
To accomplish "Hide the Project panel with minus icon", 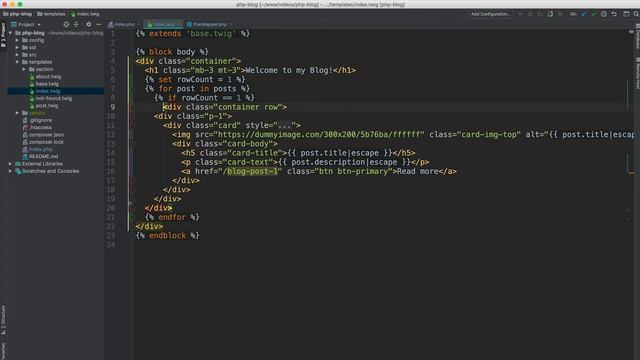I will click(99, 24).
